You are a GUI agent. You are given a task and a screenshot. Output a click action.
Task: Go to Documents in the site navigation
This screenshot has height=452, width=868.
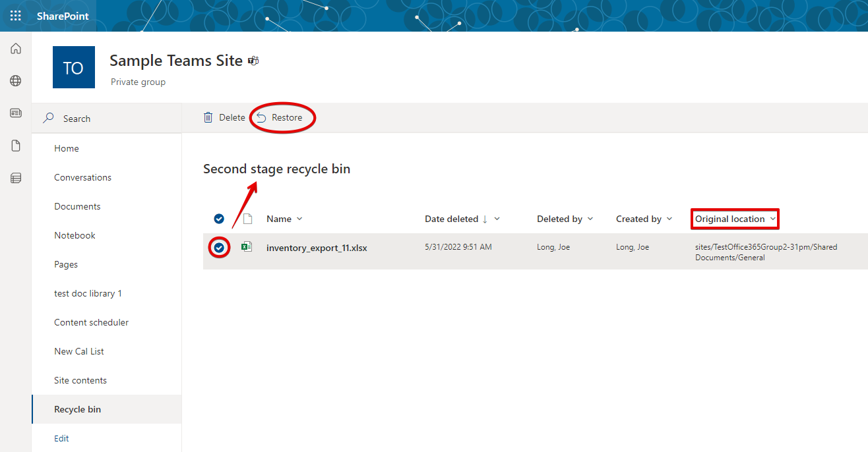tap(77, 206)
